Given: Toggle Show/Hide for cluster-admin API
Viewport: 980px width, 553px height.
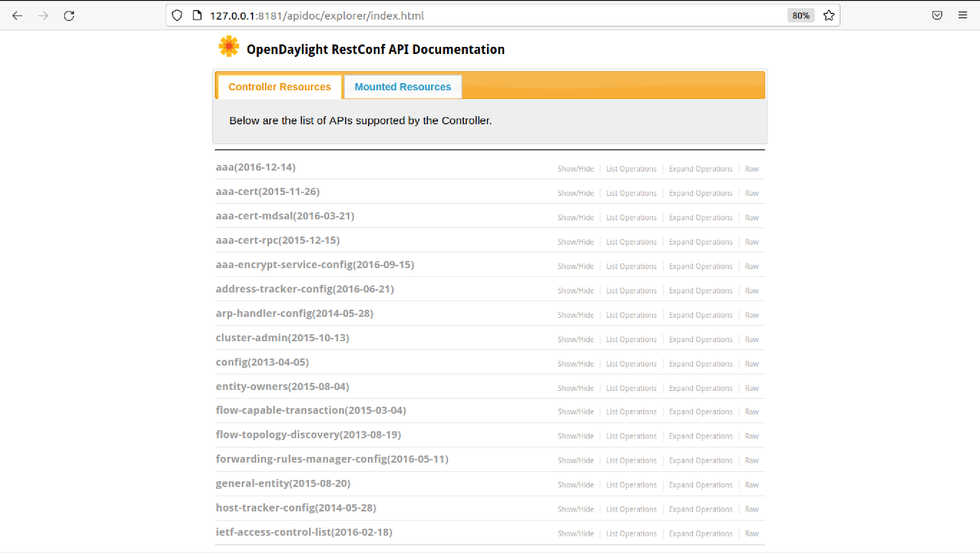Looking at the screenshot, I should [575, 340].
